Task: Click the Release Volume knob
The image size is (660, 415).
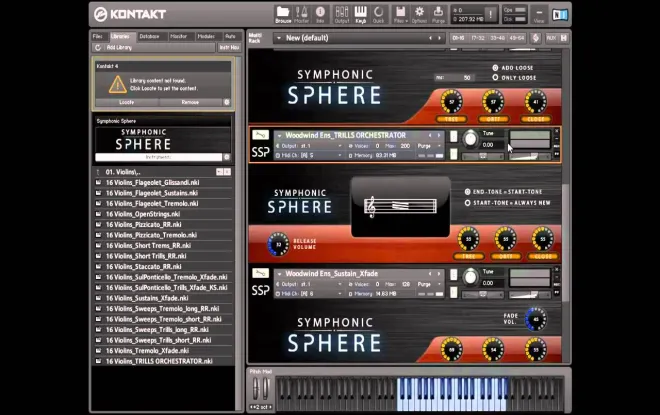Action: [x=278, y=244]
